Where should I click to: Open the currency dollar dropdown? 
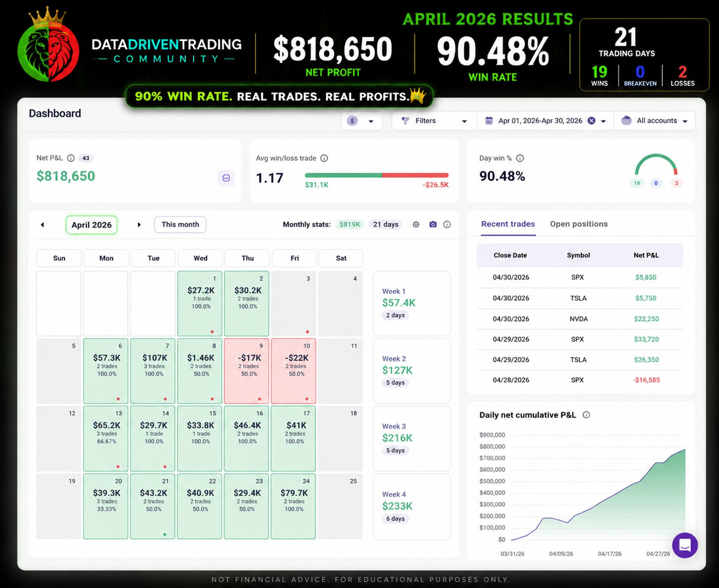coord(362,121)
